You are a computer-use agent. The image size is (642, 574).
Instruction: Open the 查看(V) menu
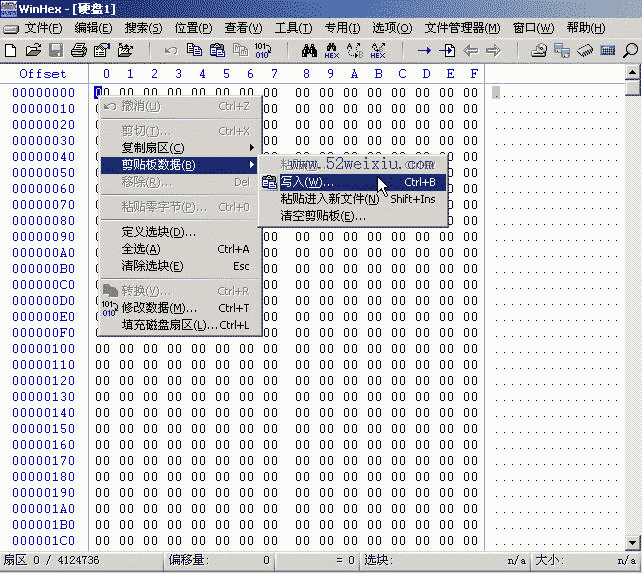244,28
